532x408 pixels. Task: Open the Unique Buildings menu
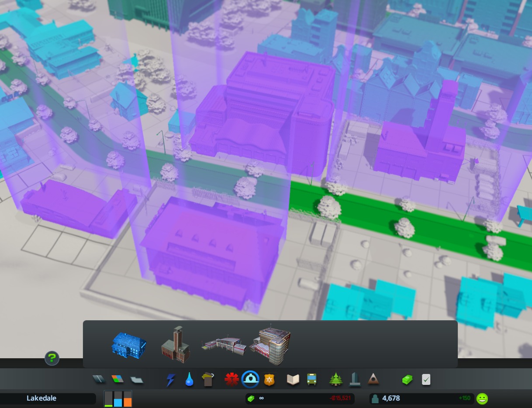355,379
